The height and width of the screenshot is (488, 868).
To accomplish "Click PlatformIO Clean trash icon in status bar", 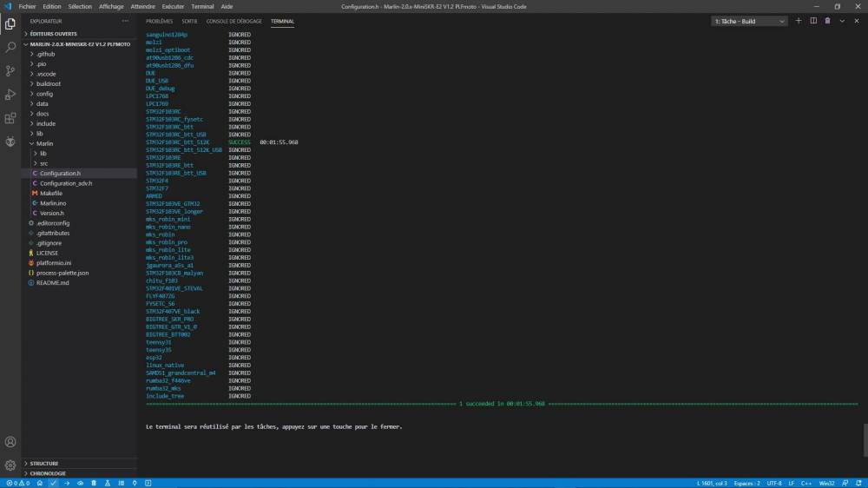I will click(94, 483).
